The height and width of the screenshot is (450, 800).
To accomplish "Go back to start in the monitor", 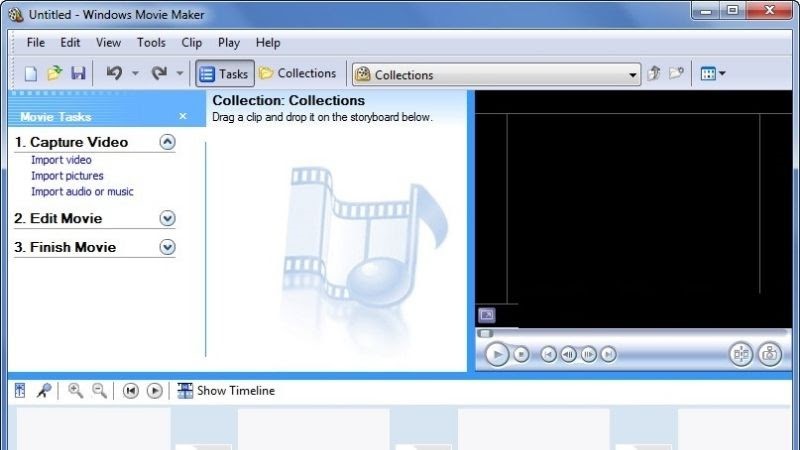I will 548,355.
